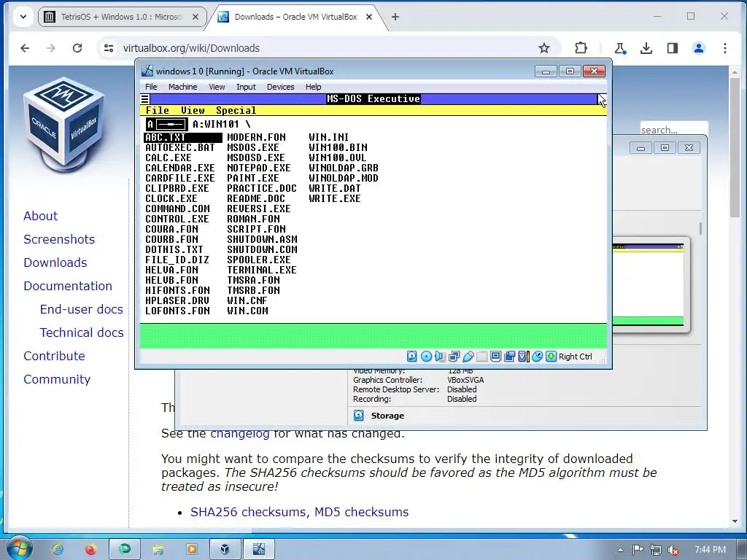747x560 pixels.
Task: Open the Screenshots sidebar link
Action: (x=59, y=239)
